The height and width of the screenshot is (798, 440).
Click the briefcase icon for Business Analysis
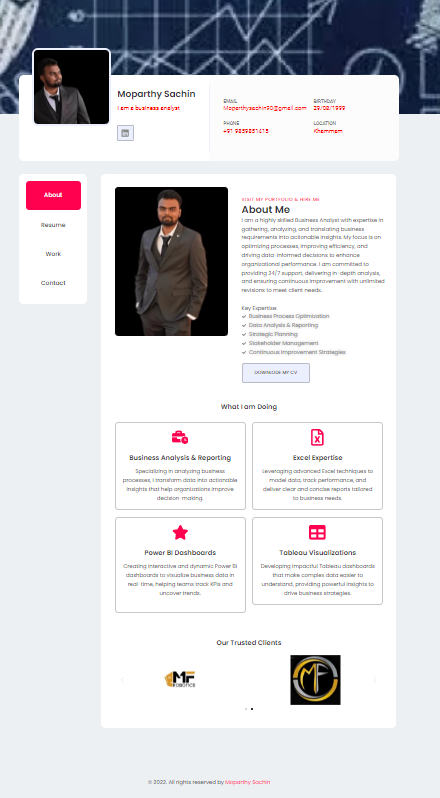coord(180,437)
